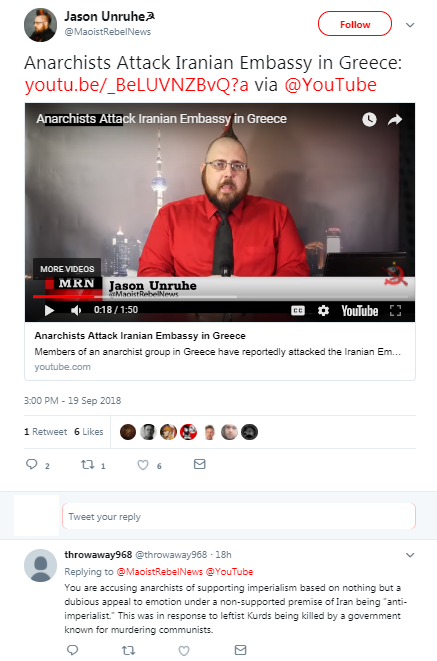Click the Watch Later clock icon
Image resolution: width=437 pixels, height=661 pixels.
click(x=370, y=120)
